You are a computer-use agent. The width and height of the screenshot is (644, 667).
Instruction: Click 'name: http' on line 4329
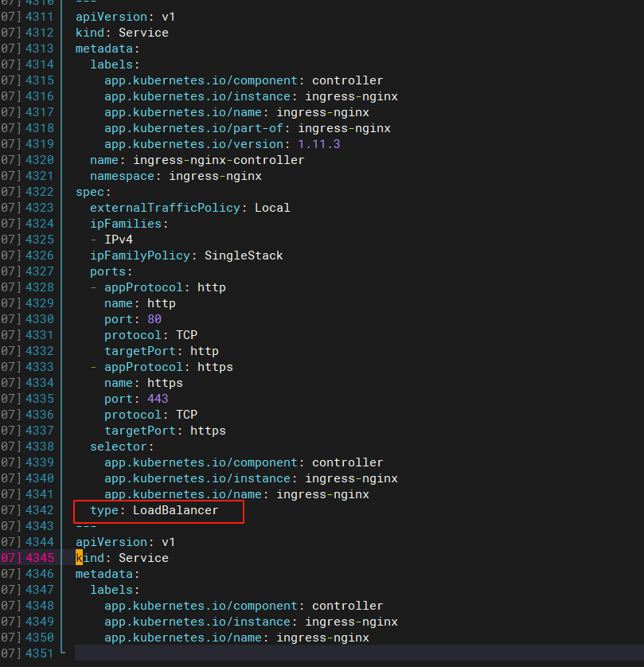coord(139,303)
